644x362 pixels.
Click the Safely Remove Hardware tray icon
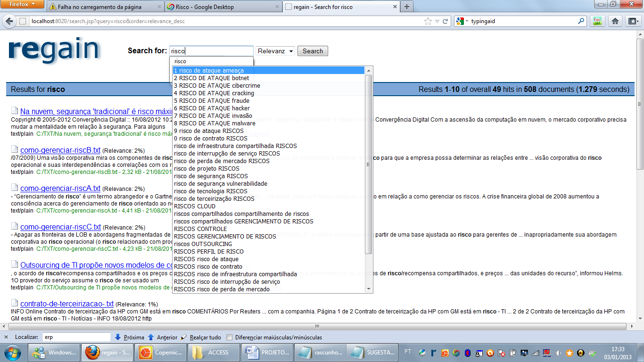592,353
